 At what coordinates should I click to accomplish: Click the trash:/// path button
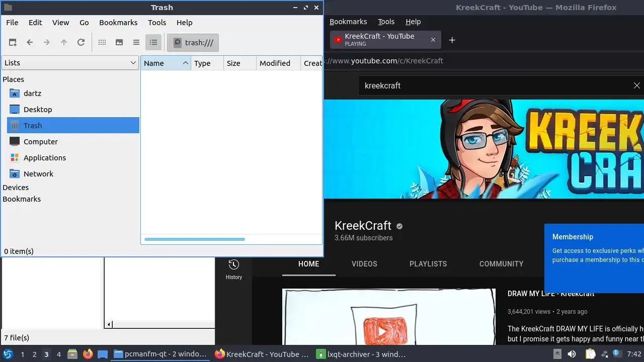[x=193, y=43]
